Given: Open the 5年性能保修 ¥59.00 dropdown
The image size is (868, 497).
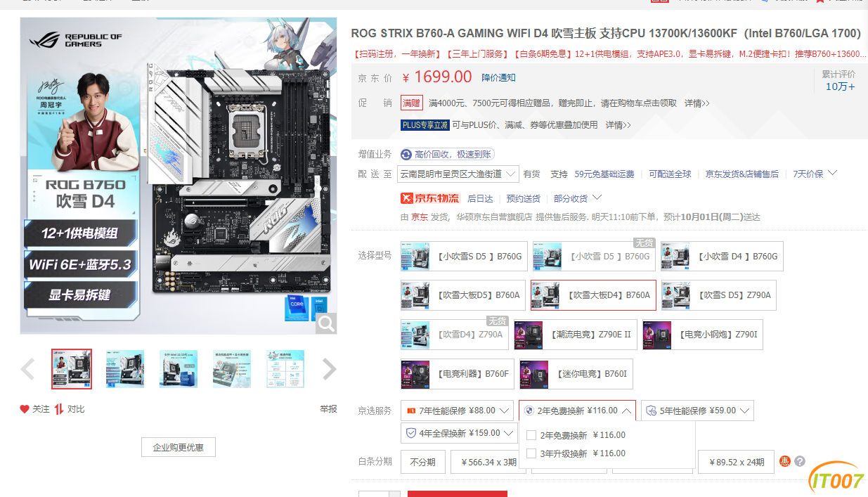Looking at the screenshot, I should [x=697, y=411].
